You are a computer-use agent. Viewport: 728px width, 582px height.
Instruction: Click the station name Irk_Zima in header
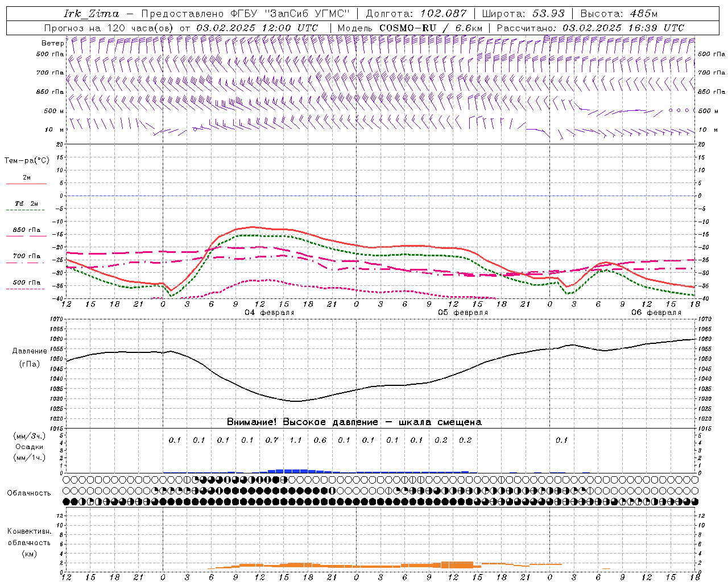92,14
